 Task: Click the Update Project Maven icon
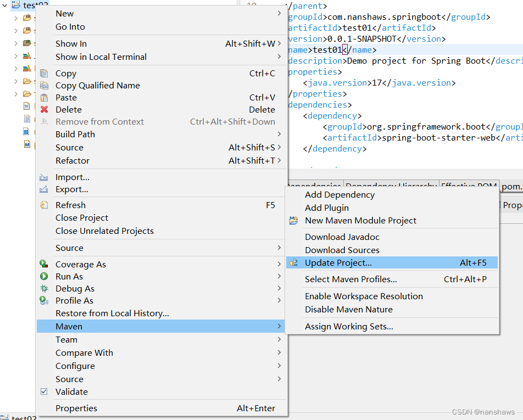(x=293, y=262)
